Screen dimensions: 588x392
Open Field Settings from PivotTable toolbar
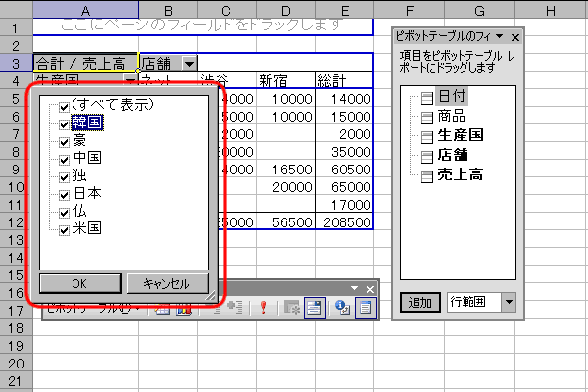coord(343,307)
